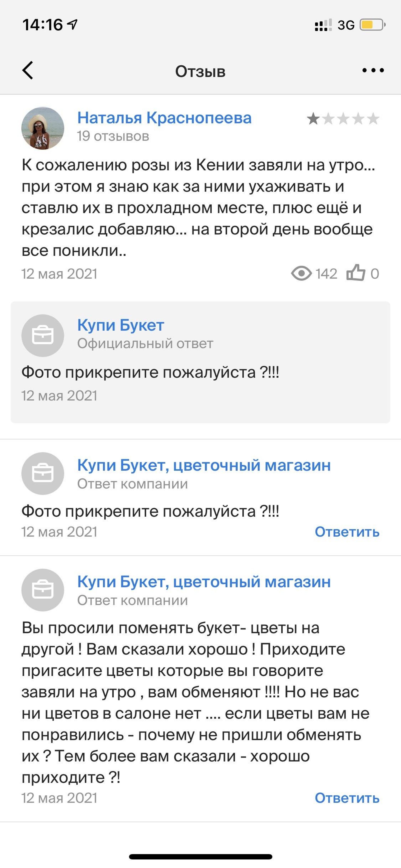The image size is (401, 868).
Task: Tap the location arrow next to time
Action: tap(72, 24)
